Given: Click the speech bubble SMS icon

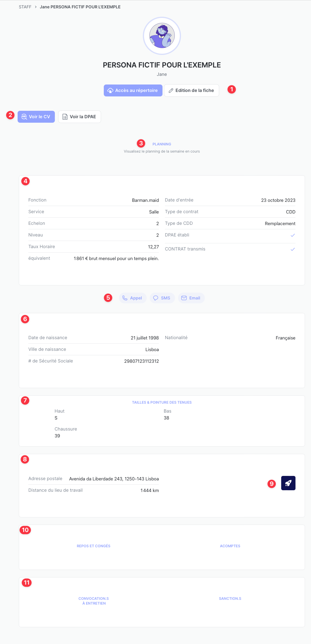Looking at the screenshot, I should 156,298.
